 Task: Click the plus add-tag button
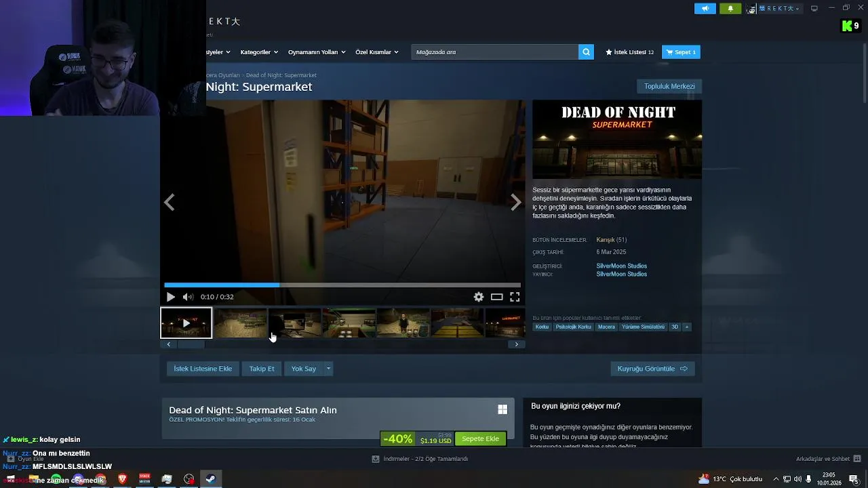click(687, 327)
